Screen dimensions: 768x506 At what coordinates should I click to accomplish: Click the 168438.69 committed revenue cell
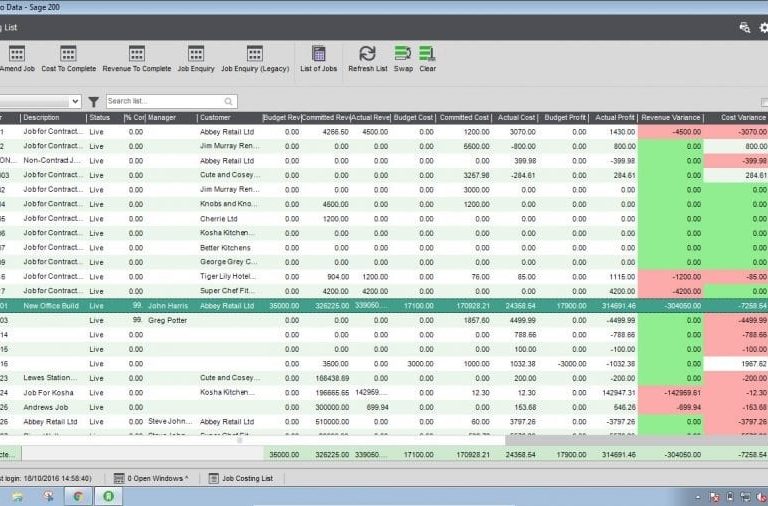point(332,378)
